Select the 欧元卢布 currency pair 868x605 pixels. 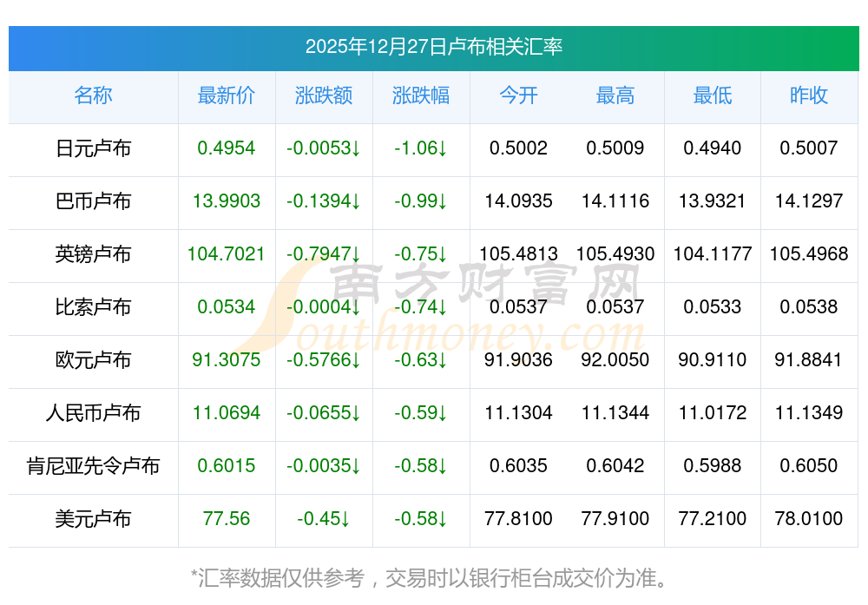click(x=93, y=360)
